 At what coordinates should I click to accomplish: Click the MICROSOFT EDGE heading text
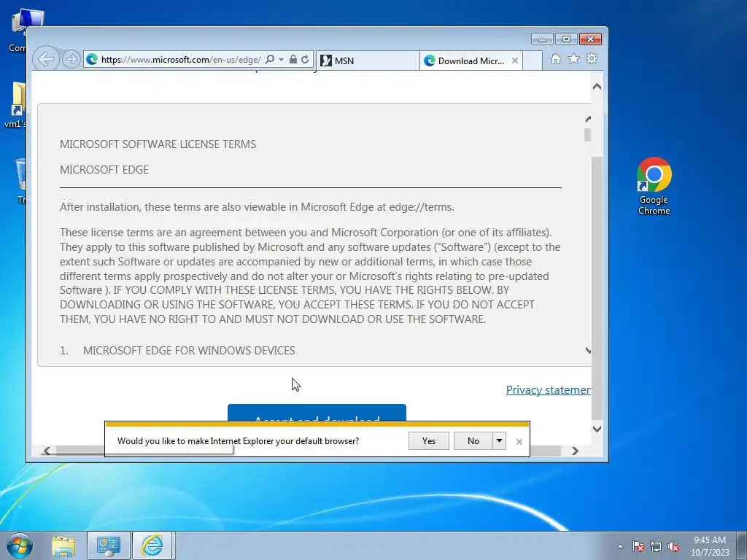pyautogui.click(x=104, y=169)
